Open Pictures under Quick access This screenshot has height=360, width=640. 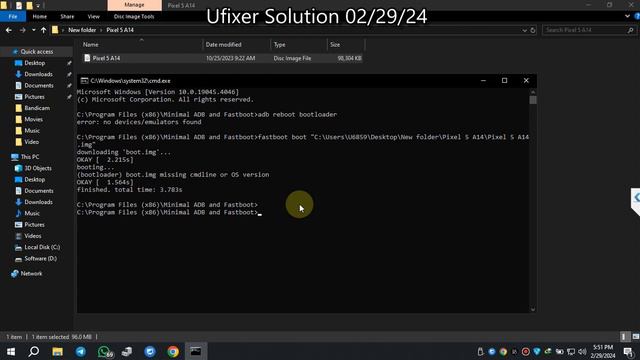pos(34,97)
